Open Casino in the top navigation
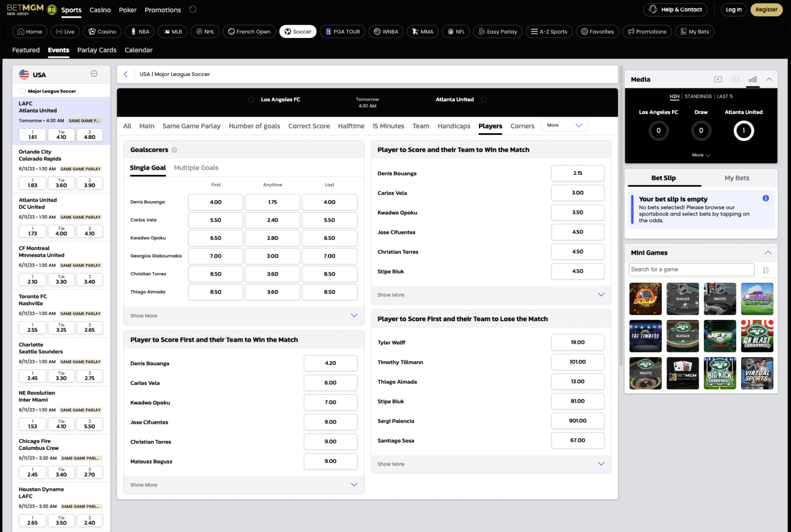The width and height of the screenshot is (791, 532). pyautogui.click(x=100, y=10)
